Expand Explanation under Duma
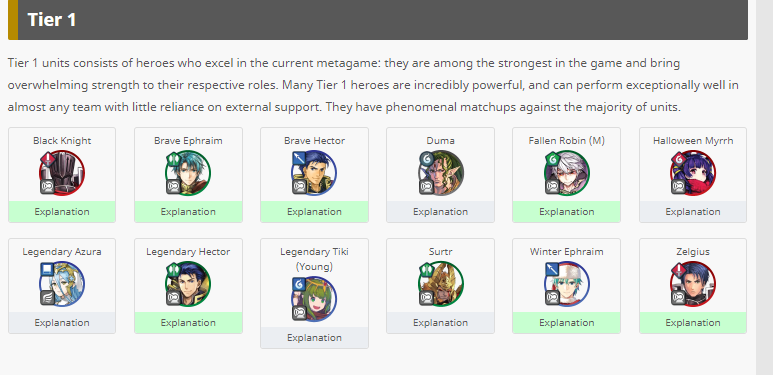This screenshot has width=773, height=375. tap(440, 212)
